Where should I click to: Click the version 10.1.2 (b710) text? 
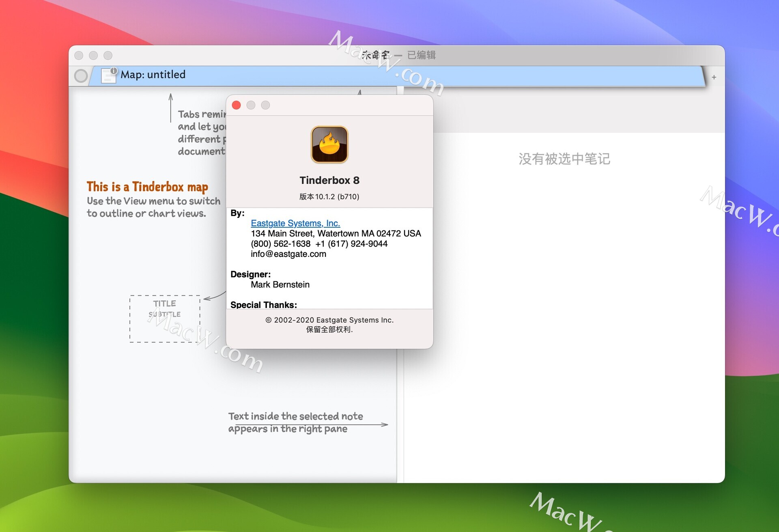click(x=329, y=197)
